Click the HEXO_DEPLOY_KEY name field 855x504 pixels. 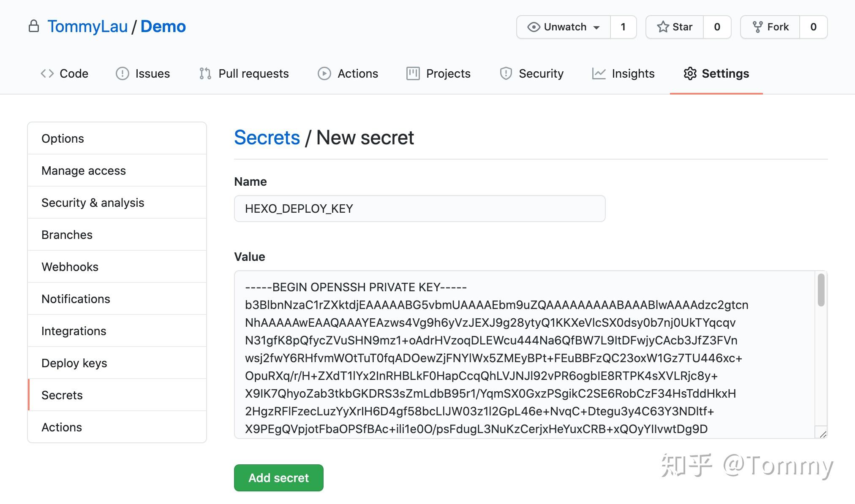(419, 208)
